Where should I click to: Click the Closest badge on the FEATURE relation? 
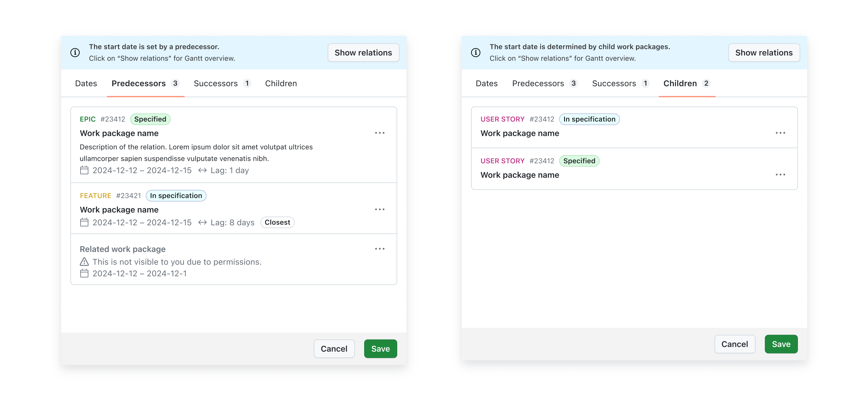pos(277,222)
